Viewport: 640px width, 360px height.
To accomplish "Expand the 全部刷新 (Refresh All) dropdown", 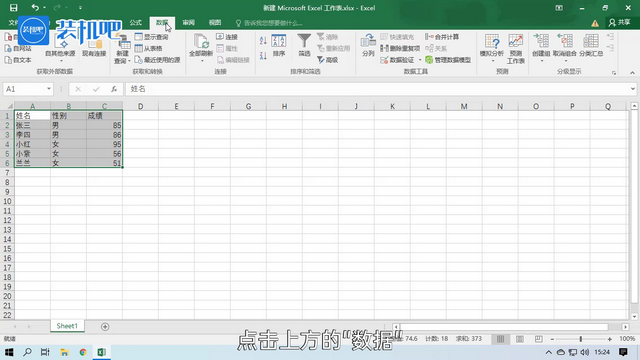I will (x=201, y=61).
